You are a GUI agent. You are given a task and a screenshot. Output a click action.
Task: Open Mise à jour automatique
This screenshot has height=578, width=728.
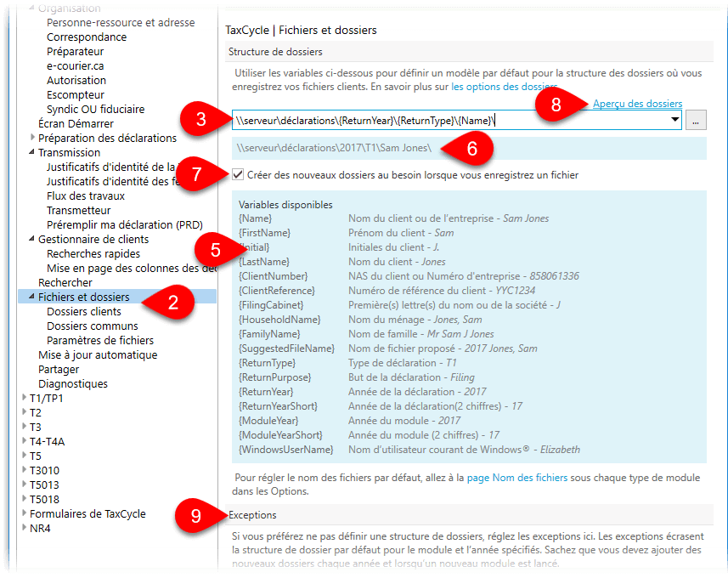[98, 355]
